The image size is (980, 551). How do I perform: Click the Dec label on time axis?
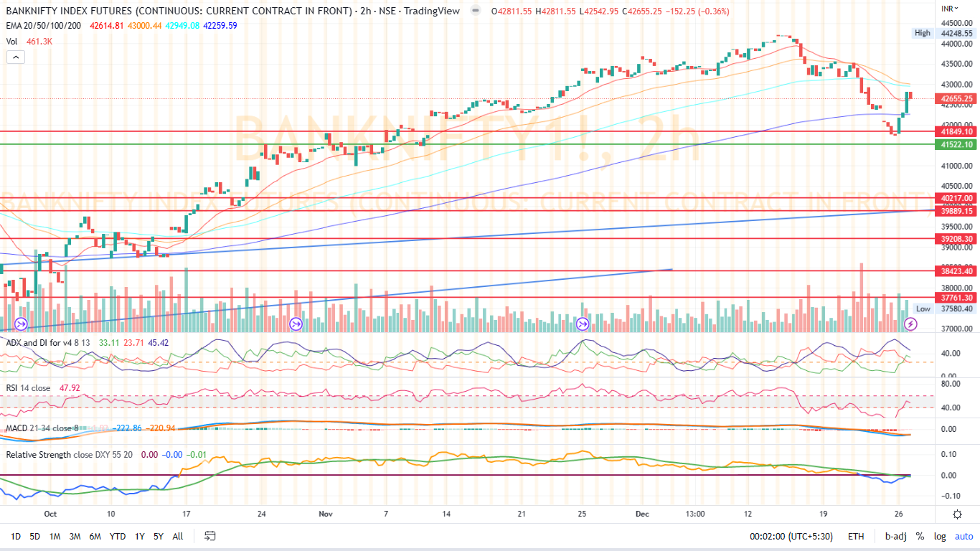642,514
